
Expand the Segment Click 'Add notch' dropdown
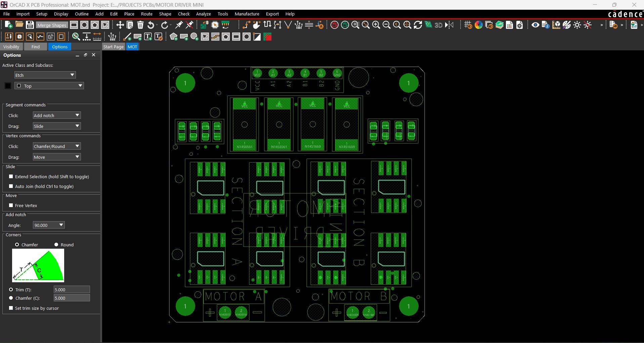tap(57, 115)
